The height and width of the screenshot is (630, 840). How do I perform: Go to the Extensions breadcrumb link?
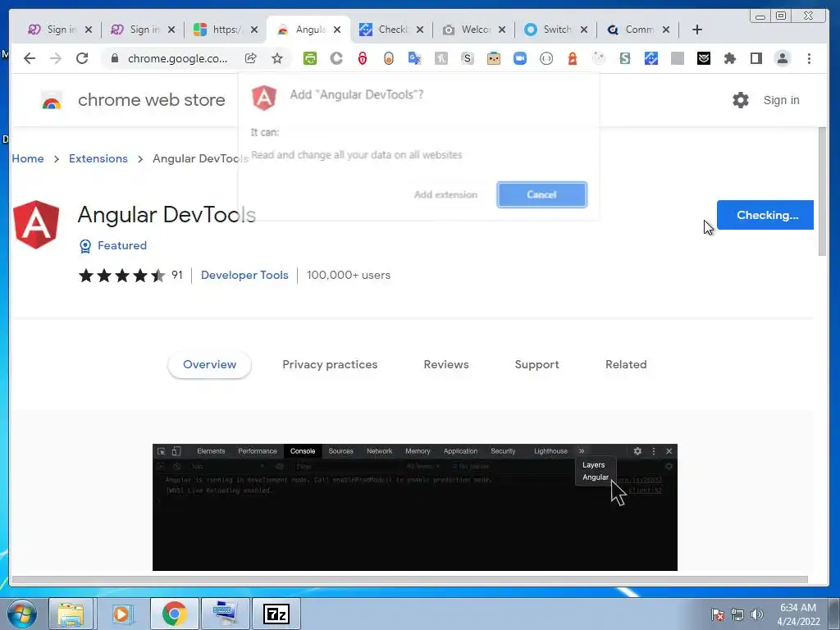(x=98, y=158)
